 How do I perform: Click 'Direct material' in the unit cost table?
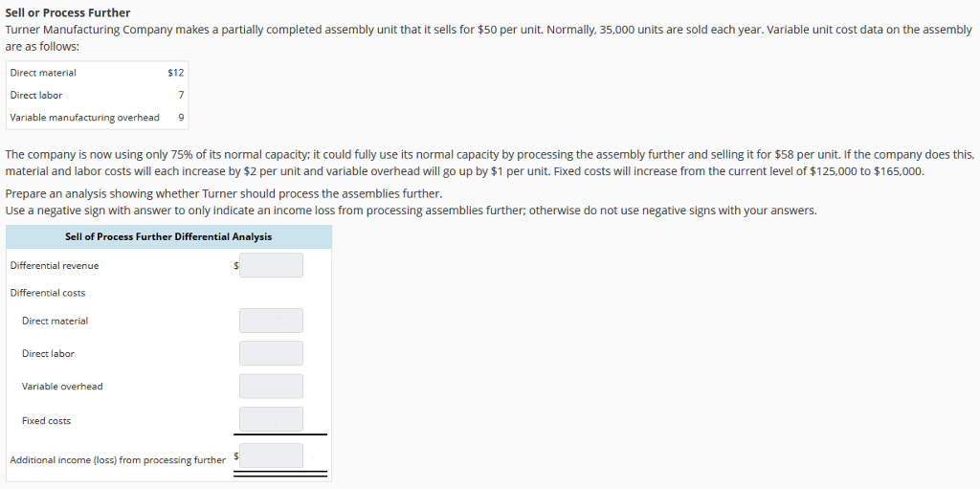coord(43,73)
